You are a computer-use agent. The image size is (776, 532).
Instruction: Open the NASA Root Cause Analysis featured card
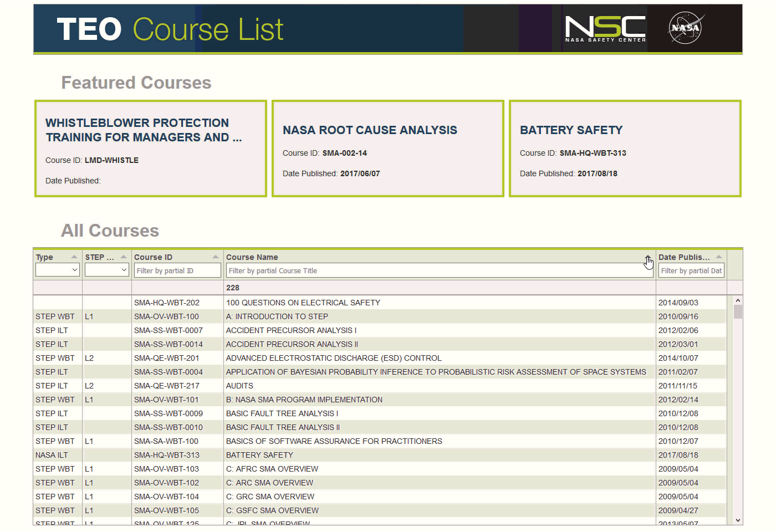click(388, 149)
